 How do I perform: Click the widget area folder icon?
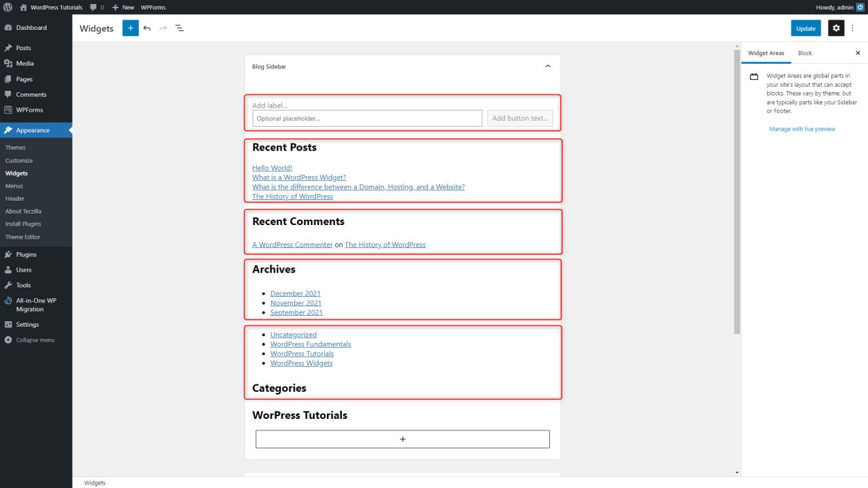coord(753,76)
